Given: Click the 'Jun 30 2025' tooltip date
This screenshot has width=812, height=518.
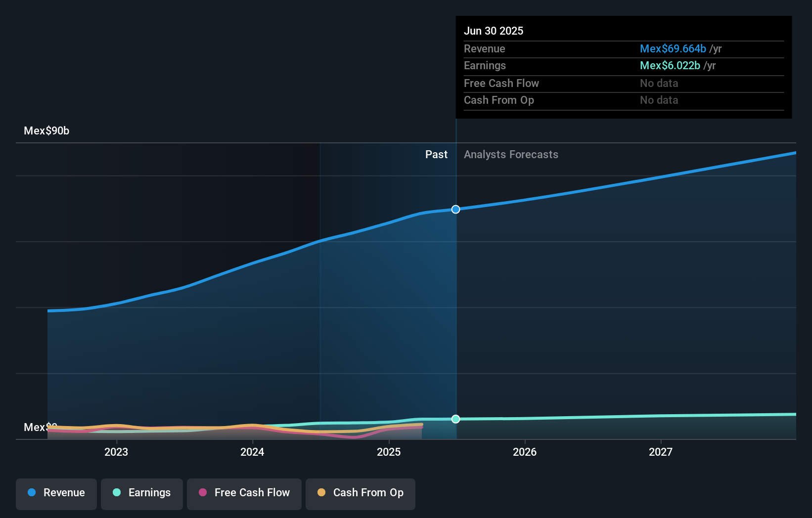Looking at the screenshot, I should click(x=494, y=31).
